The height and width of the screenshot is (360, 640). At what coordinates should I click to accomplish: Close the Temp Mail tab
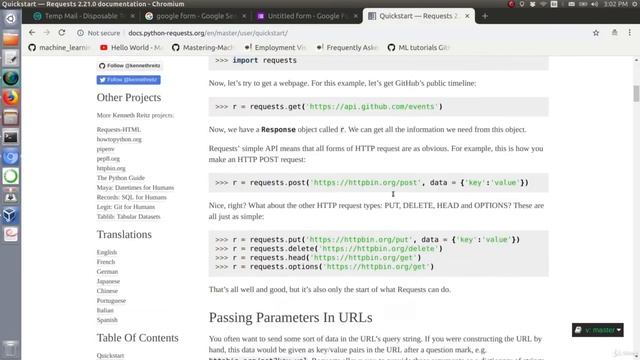(x=133, y=16)
